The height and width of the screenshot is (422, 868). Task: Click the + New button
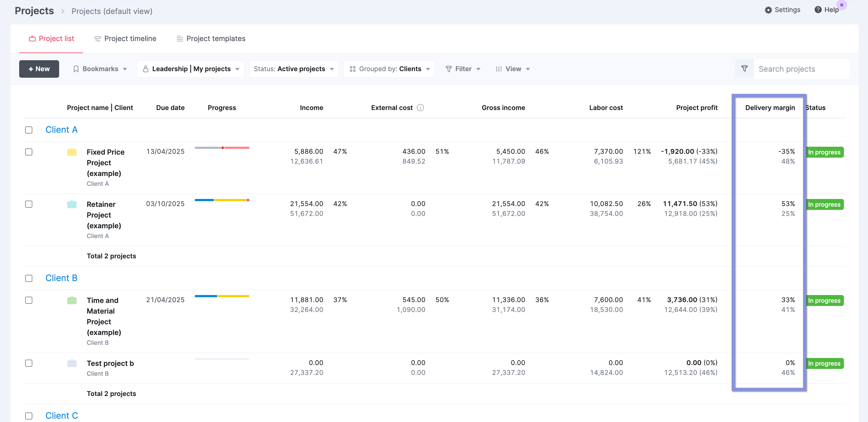tap(39, 69)
